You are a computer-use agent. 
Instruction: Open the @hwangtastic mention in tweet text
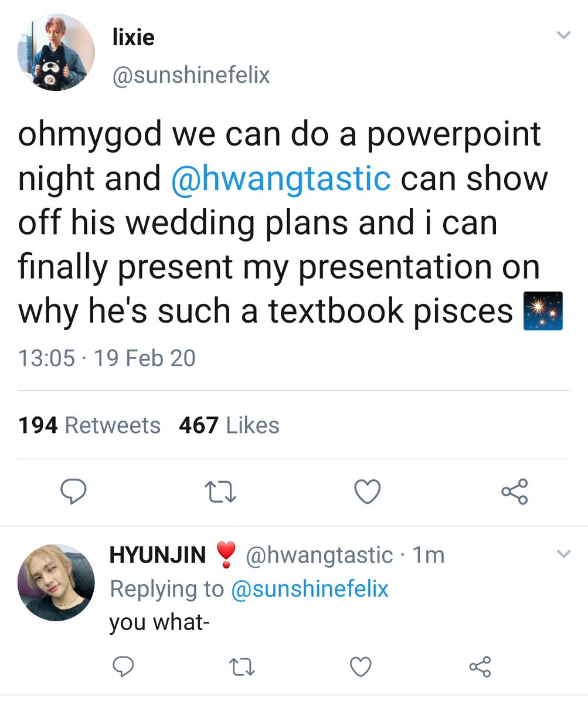click(x=281, y=178)
